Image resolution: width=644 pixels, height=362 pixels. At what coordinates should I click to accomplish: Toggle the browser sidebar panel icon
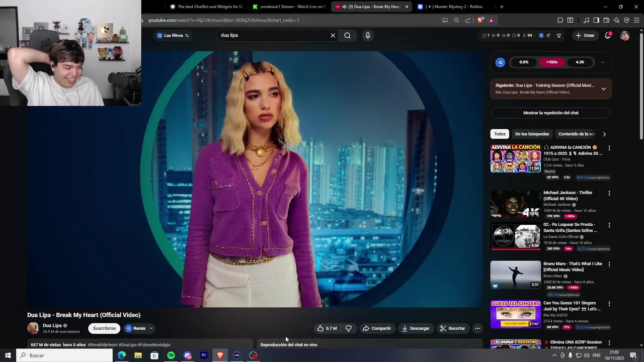click(x=596, y=20)
